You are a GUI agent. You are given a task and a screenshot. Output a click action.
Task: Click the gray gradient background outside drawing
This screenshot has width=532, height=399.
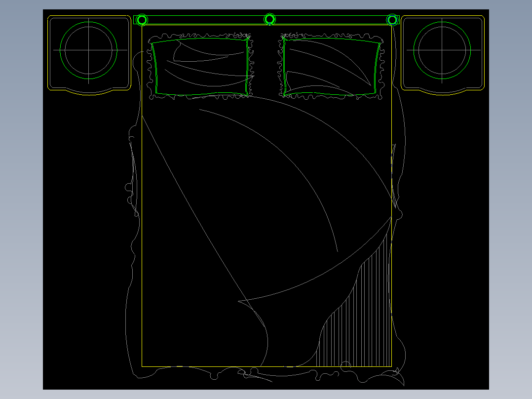[x=21, y=204]
